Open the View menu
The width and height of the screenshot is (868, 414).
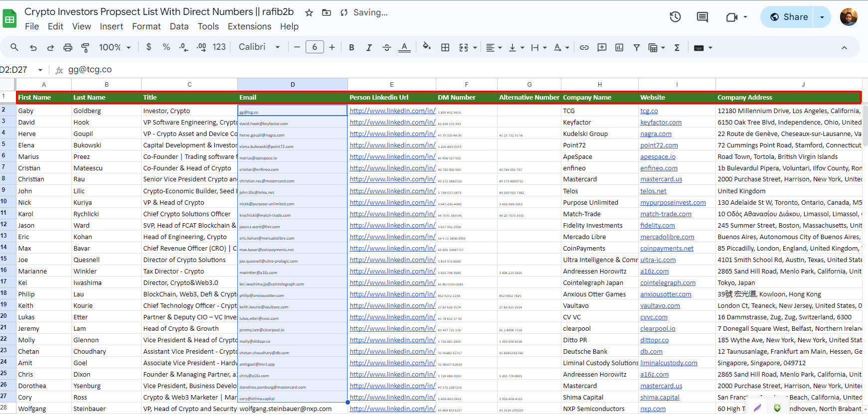(81, 26)
